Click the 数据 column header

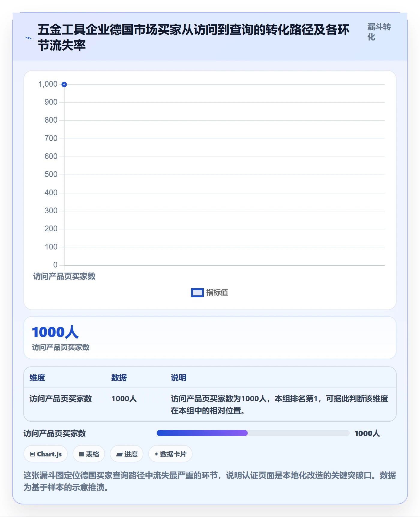119,378
